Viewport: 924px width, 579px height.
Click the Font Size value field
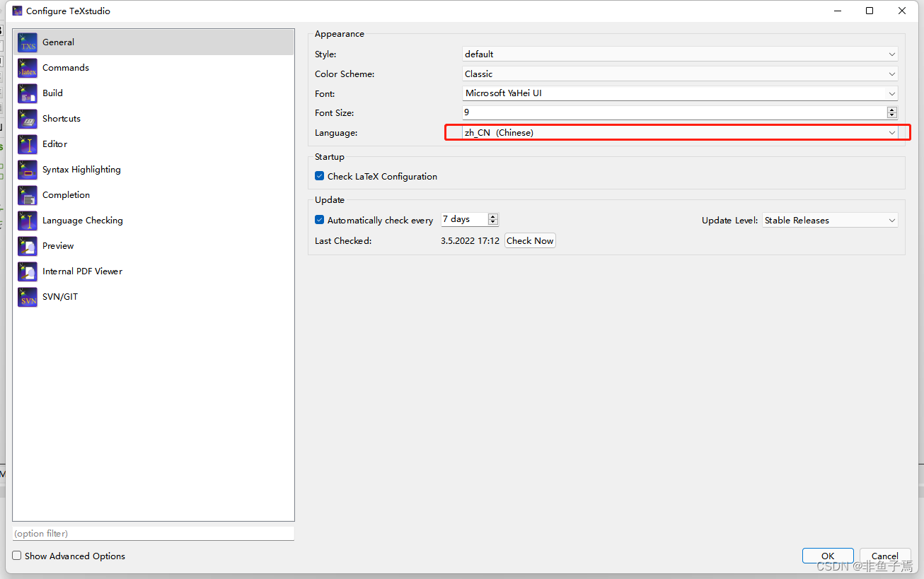674,112
